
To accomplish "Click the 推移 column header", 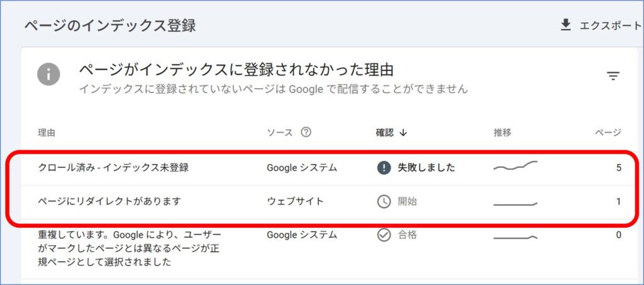I will (502, 132).
